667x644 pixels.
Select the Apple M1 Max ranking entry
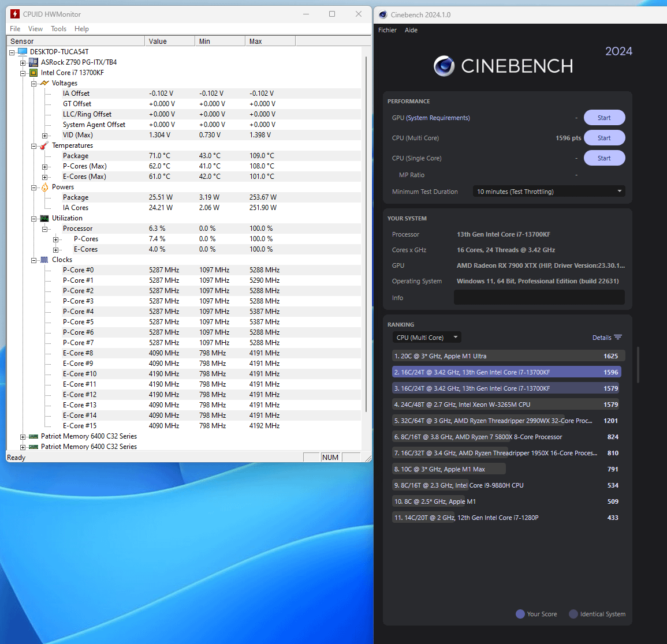point(506,469)
